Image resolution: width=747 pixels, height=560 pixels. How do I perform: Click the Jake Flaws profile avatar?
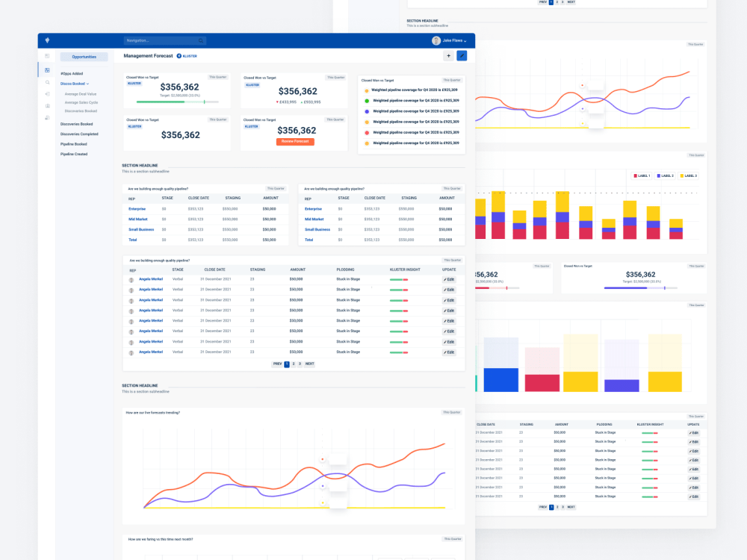tap(436, 41)
